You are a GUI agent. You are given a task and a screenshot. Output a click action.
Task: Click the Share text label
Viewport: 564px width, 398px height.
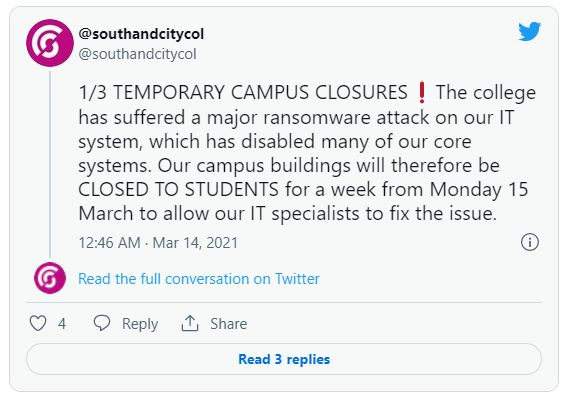229,324
